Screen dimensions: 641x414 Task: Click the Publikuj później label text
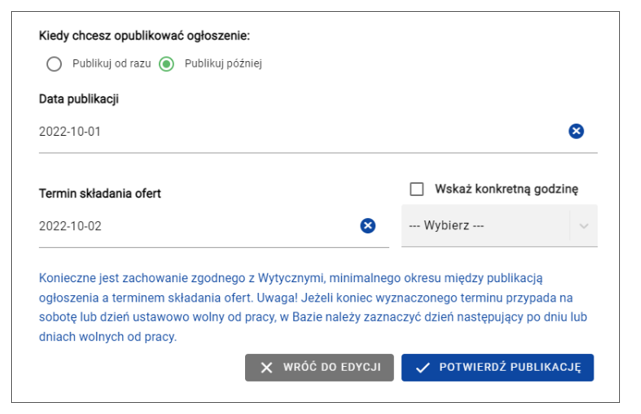[223, 64]
